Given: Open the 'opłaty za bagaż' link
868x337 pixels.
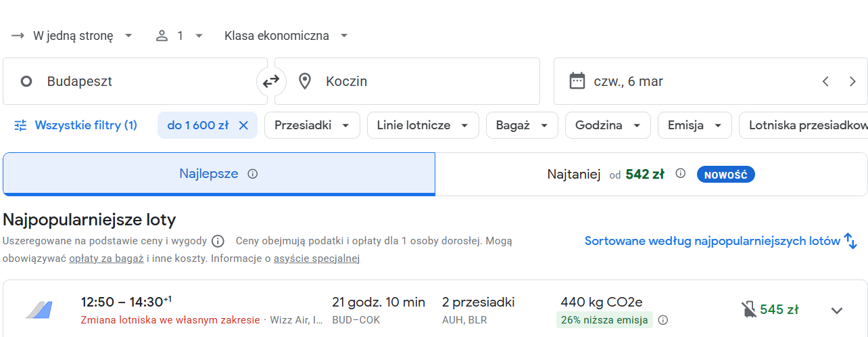Looking at the screenshot, I should tap(106, 259).
